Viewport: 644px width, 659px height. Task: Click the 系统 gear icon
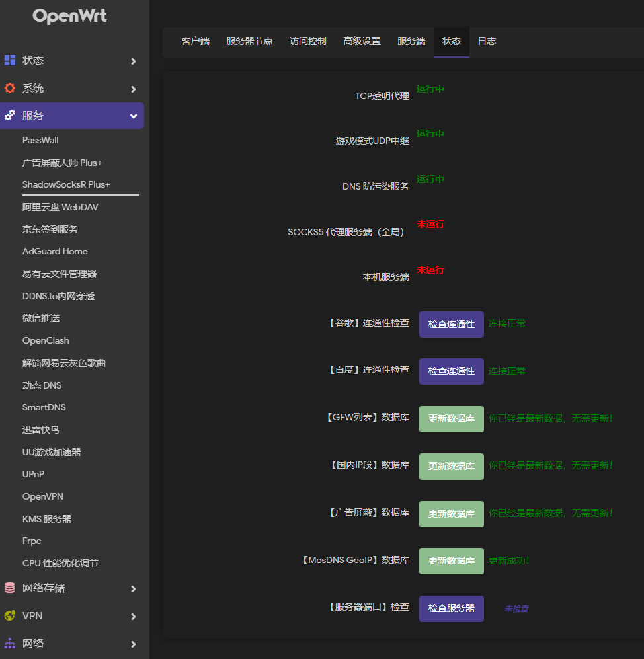point(10,88)
